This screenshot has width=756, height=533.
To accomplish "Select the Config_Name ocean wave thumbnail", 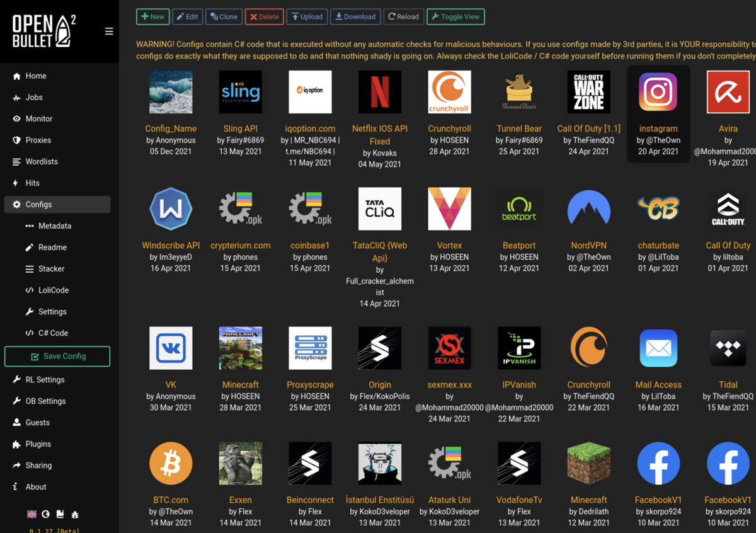I will 171,92.
